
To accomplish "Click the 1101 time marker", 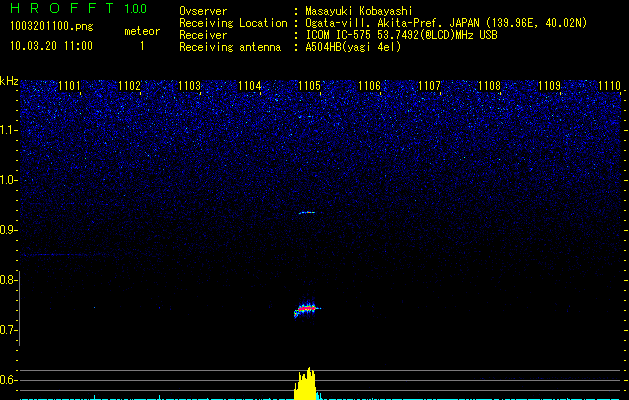I will click(x=70, y=86).
